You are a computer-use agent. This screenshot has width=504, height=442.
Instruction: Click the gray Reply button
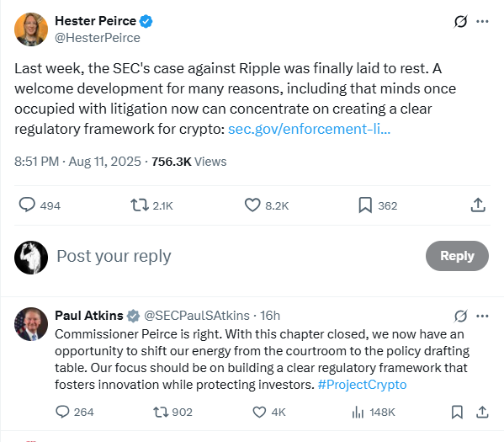pyautogui.click(x=457, y=256)
